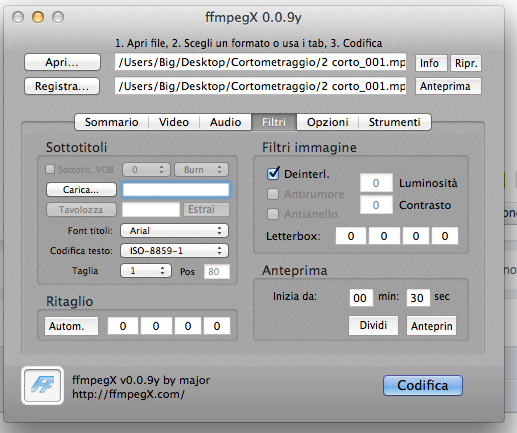Click the http://ffmpegX.com/ link text
The image size is (517, 433).
pos(128,394)
